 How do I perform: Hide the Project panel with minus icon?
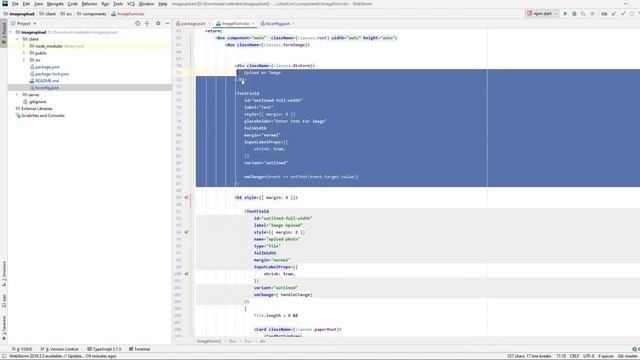click(x=167, y=24)
